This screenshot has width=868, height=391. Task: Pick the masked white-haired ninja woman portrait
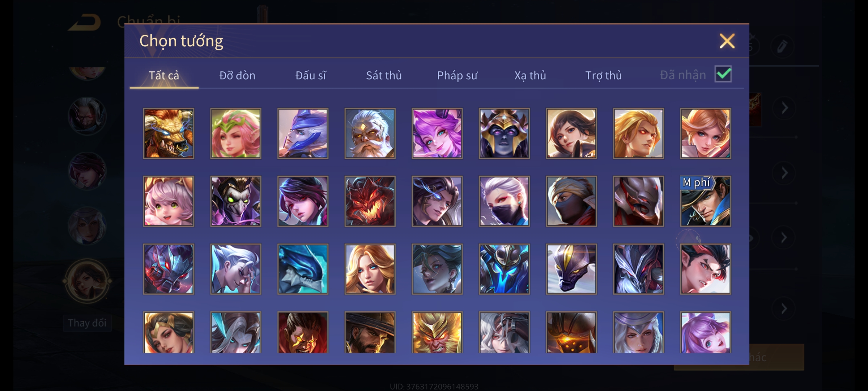505,201
